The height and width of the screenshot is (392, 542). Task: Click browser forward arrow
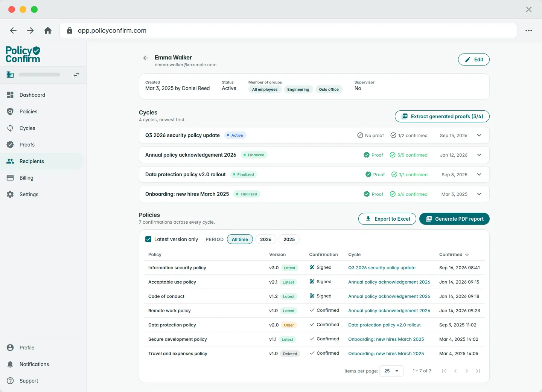pyautogui.click(x=30, y=31)
